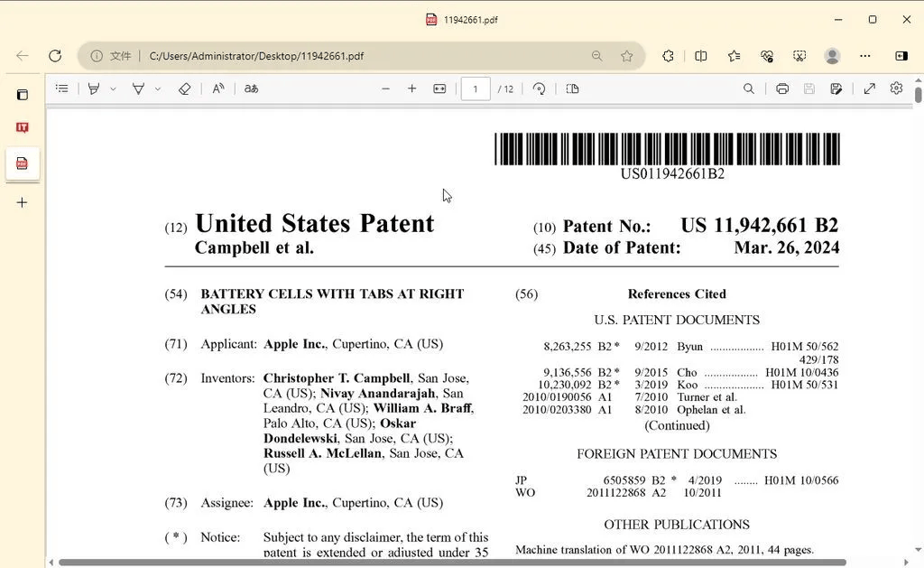924x568 pixels.
Task: Open PDF viewer settings gear
Action: pyautogui.click(x=896, y=88)
